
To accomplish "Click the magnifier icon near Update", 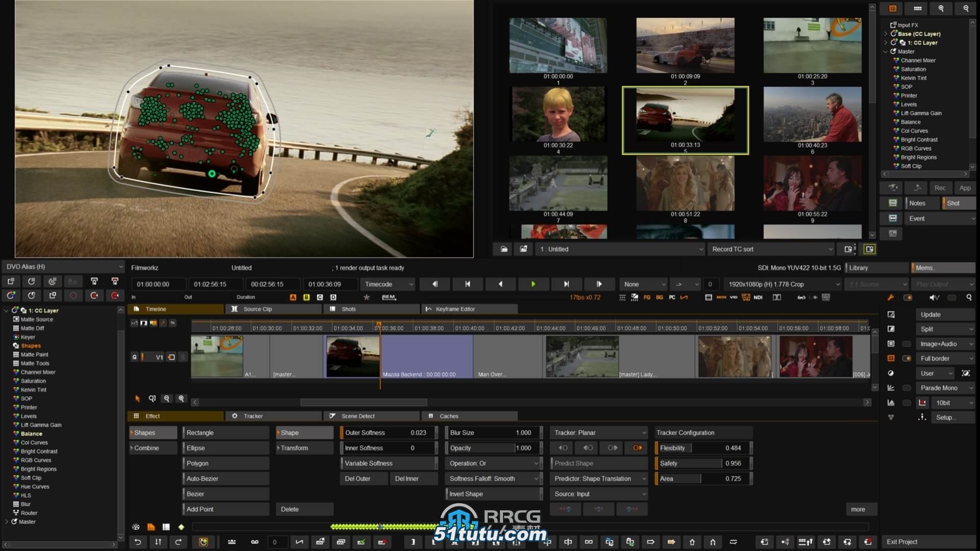I will pyautogui.click(x=969, y=297).
